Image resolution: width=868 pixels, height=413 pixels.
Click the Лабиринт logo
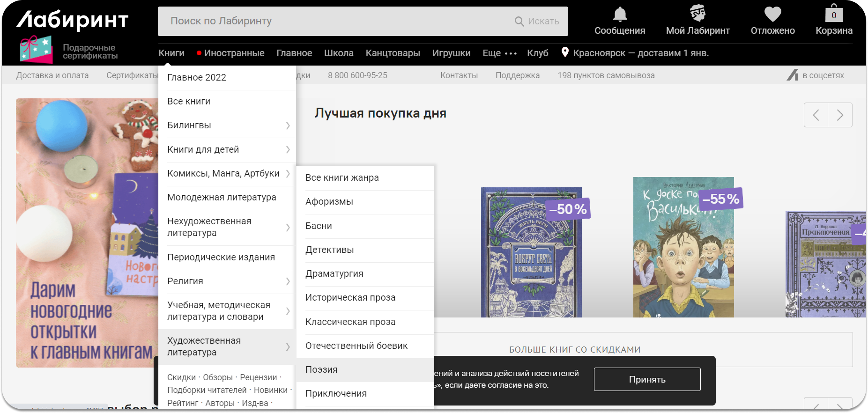click(73, 20)
